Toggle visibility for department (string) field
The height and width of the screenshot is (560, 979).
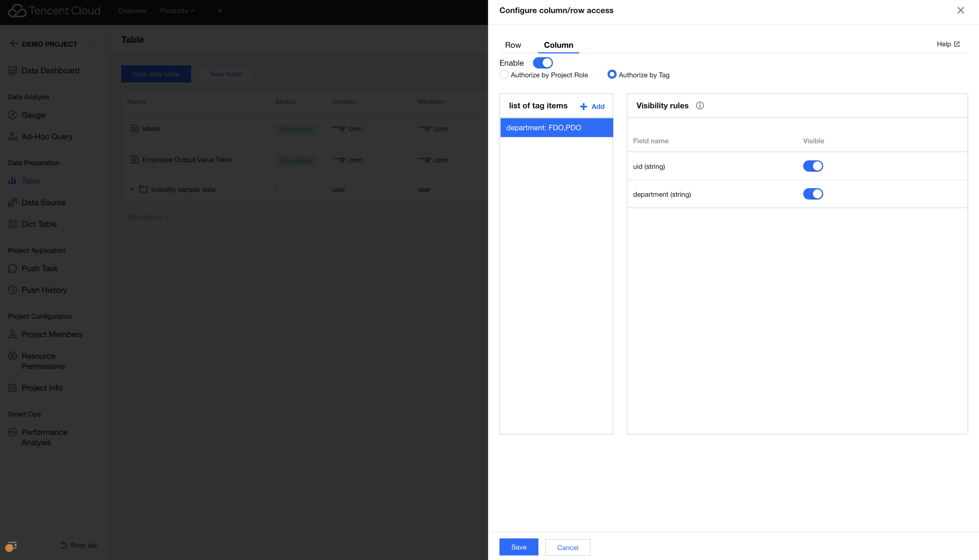(813, 194)
